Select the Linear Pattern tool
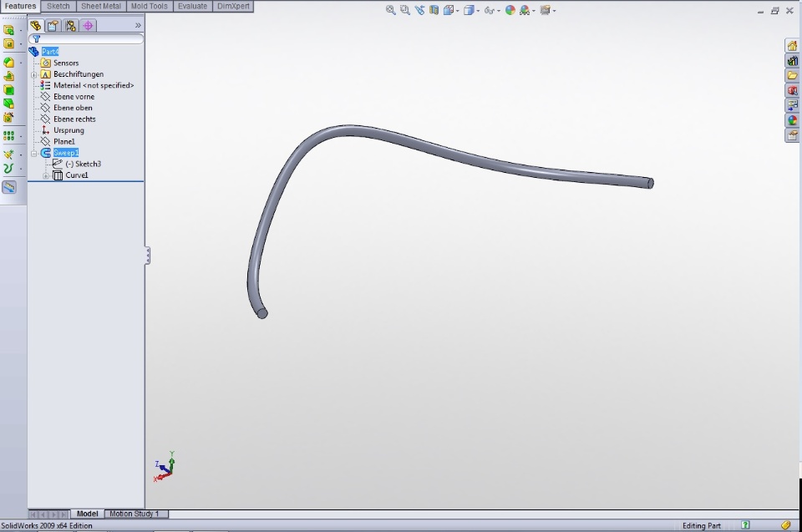Viewport: 802px width, 532px height. (8, 136)
